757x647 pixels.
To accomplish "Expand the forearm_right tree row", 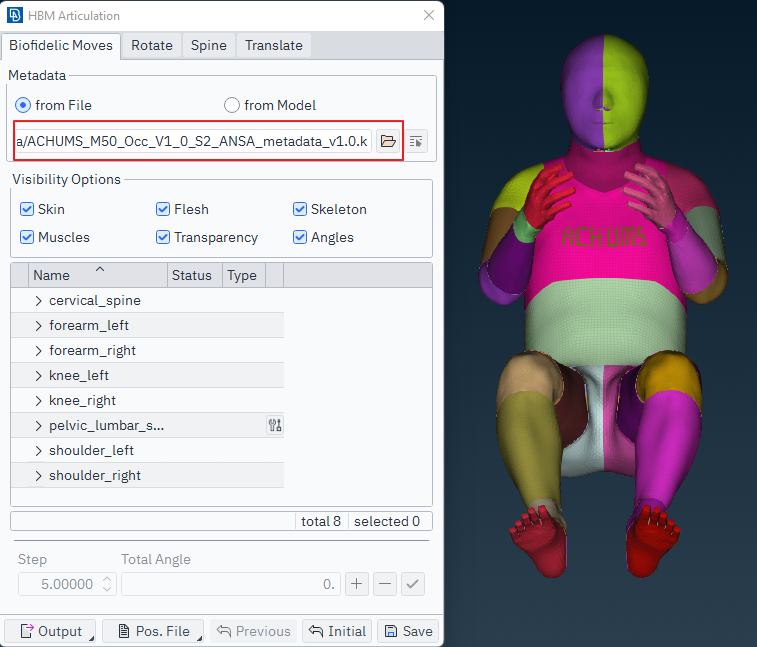I will pyautogui.click(x=39, y=351).
